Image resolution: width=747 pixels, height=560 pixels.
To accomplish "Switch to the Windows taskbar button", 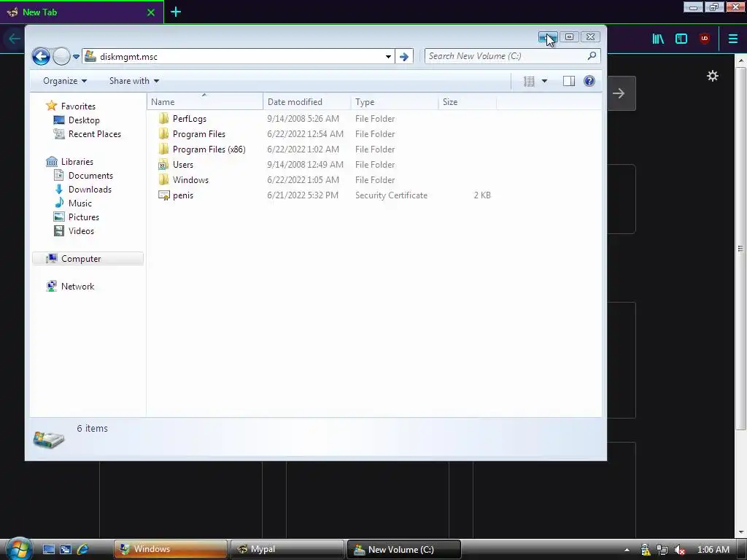I will tap(171, 549).
